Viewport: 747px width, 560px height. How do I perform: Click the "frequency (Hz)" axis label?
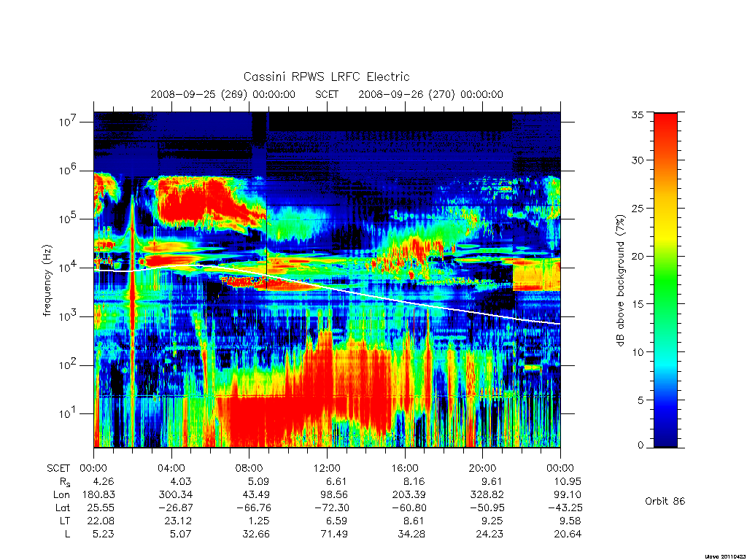(x=47, y=281)
